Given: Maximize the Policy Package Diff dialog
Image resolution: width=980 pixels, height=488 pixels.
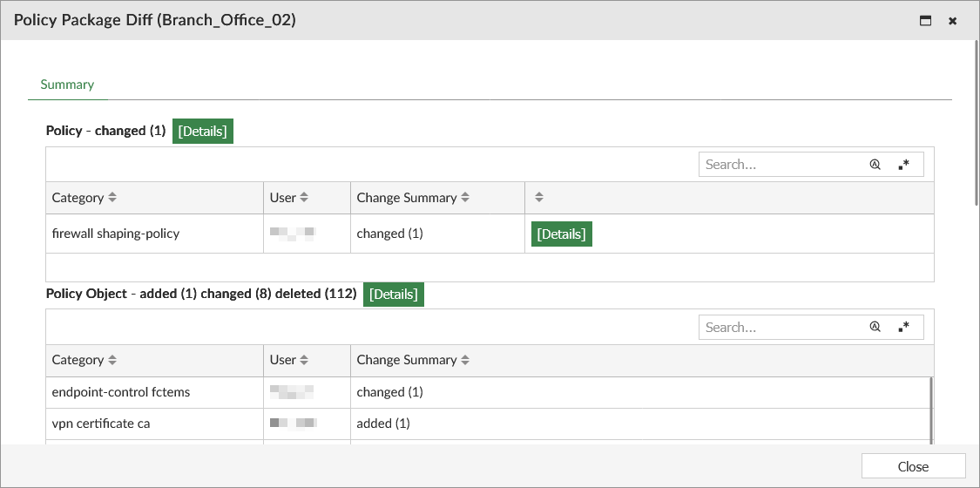Looking at the screenshot, I should 925,21.
